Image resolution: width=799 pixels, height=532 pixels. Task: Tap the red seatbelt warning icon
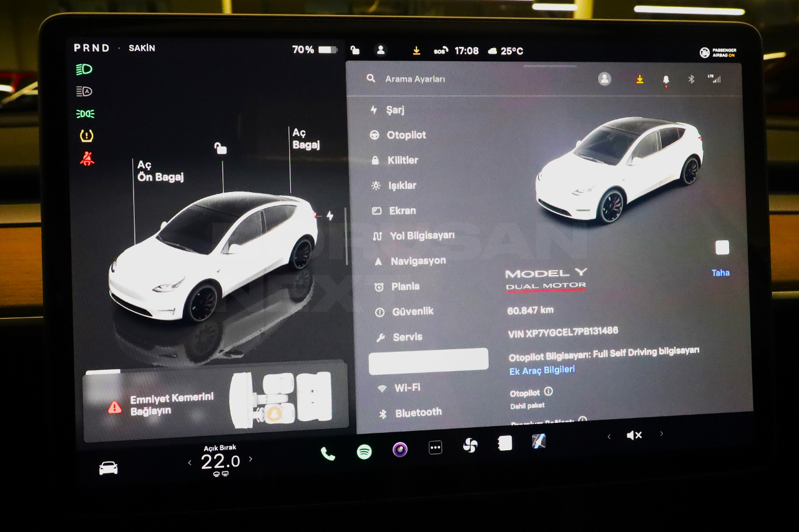87,158
